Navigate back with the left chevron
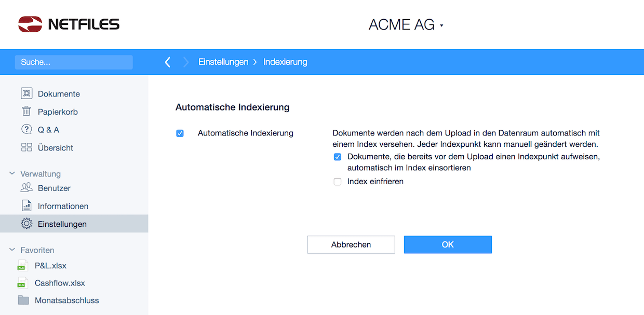 [167, 62]
